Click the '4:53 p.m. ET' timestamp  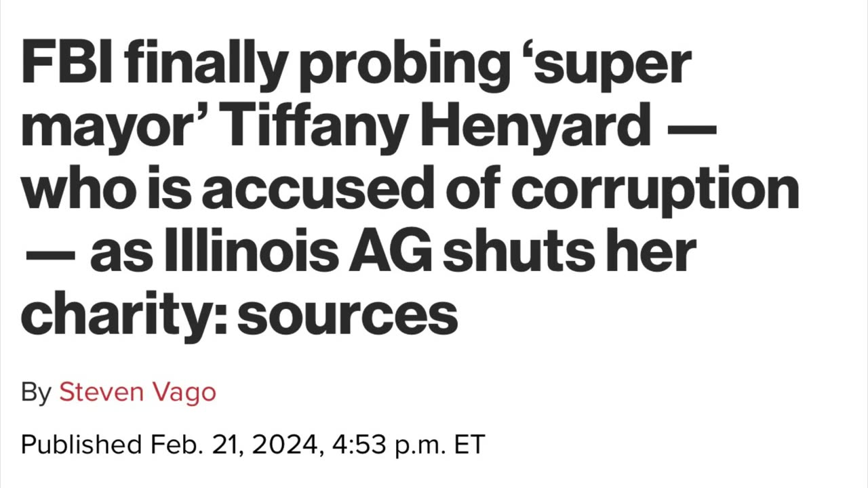[x=408, y=445]
